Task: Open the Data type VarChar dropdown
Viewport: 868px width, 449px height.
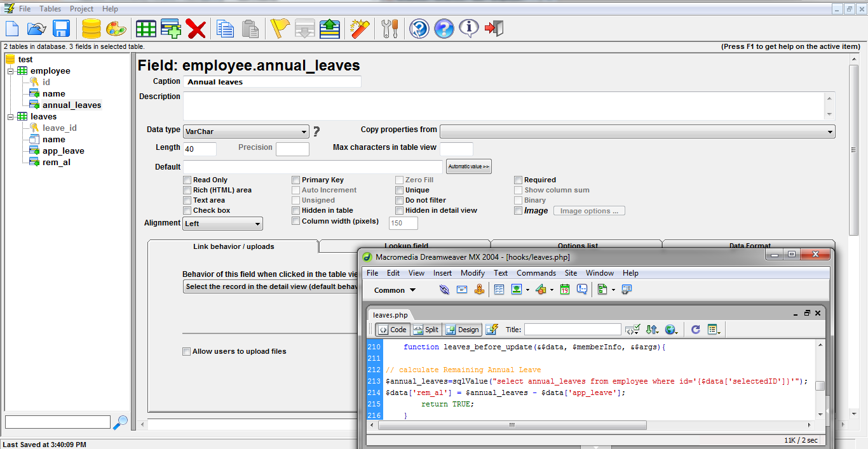Action: (x=246, y=131)
